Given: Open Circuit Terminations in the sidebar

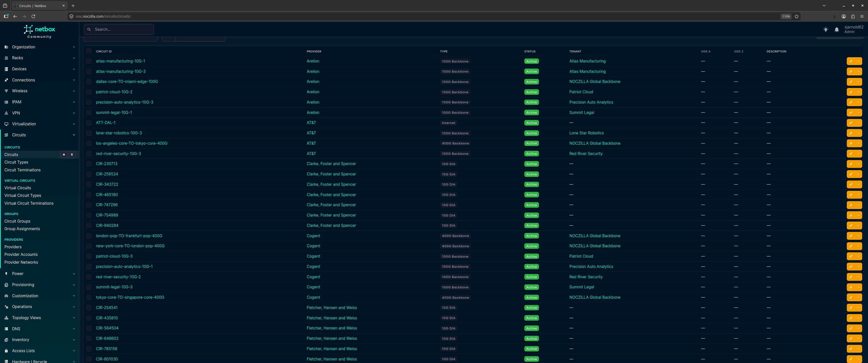Looking at the screenshot, I should click(22, 170).
